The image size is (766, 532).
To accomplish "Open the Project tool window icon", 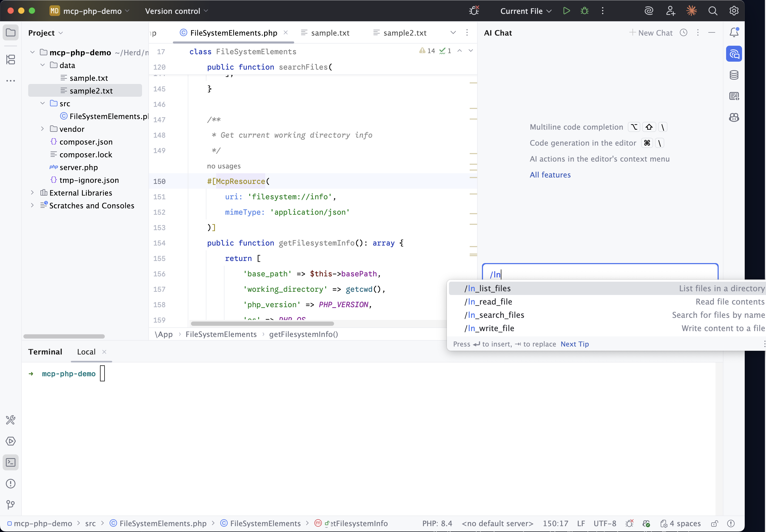I will tap(11, 33).
